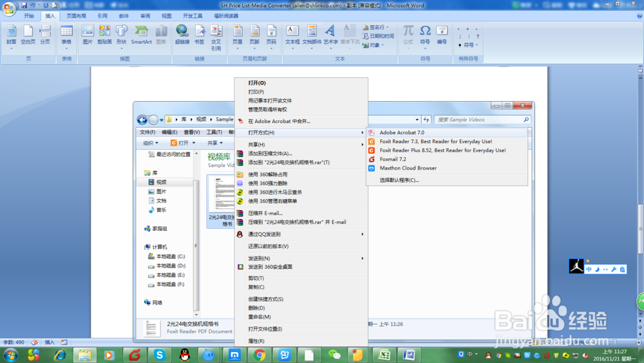This screenshot has height=363, width=644.
Task: Go back in the Explorer window
Action: [142, 120]
